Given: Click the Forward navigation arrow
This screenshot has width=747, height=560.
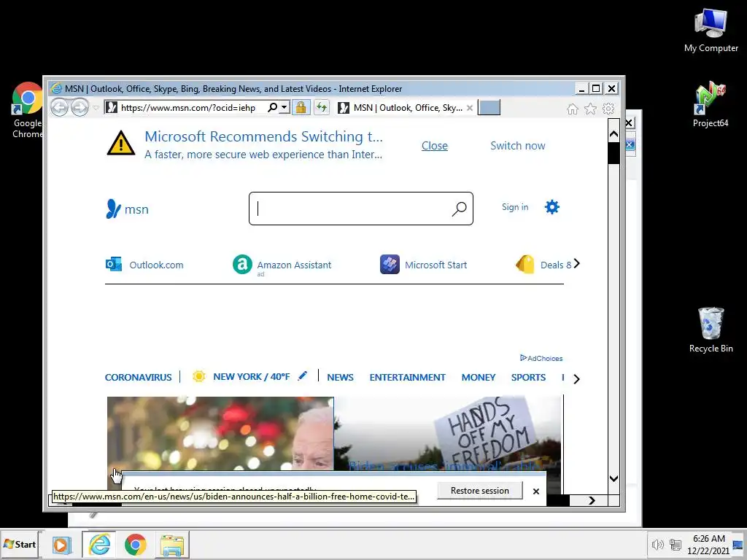Looking at the screenshot, I should [x=80, y=107].
